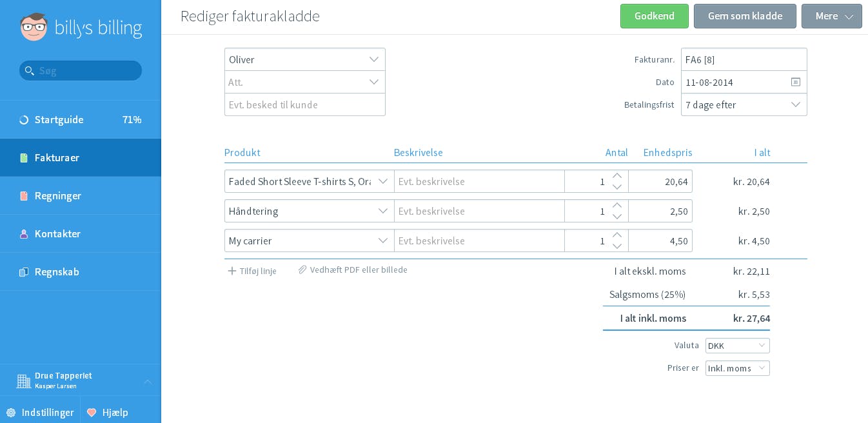Click the unit price field showing 20,64

(x=660, y=182)
